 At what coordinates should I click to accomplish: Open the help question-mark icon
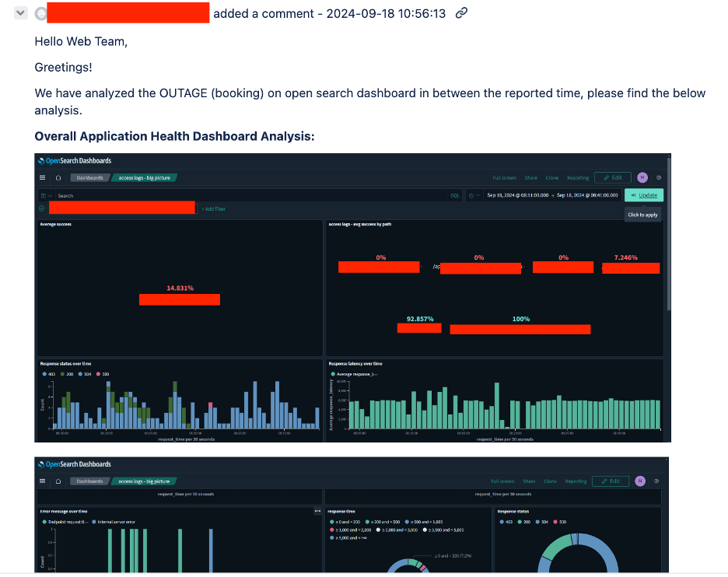pyautogui.click(x=659, y=177)
